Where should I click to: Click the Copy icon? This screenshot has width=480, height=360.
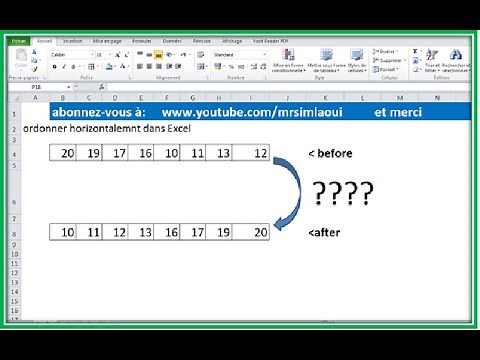34,60
